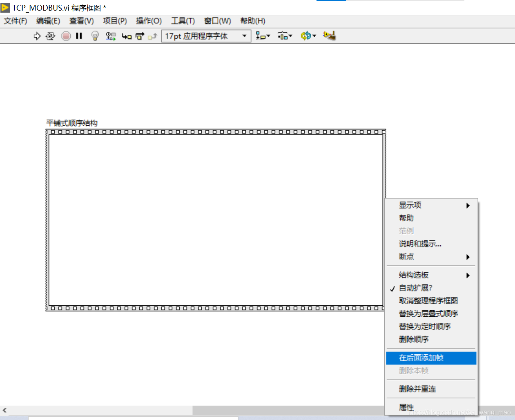The height and width of the screenshot is (420, 515).
Task: Click the Retain Wire Values icon
Action: (x=110, y=36)
